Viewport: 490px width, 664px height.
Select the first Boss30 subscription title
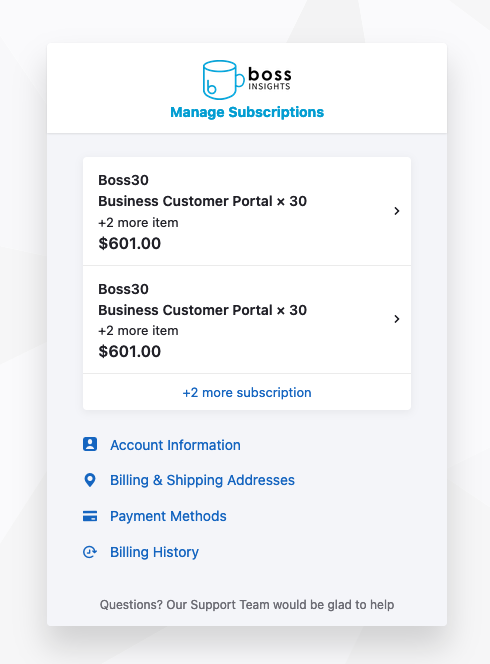123,180
